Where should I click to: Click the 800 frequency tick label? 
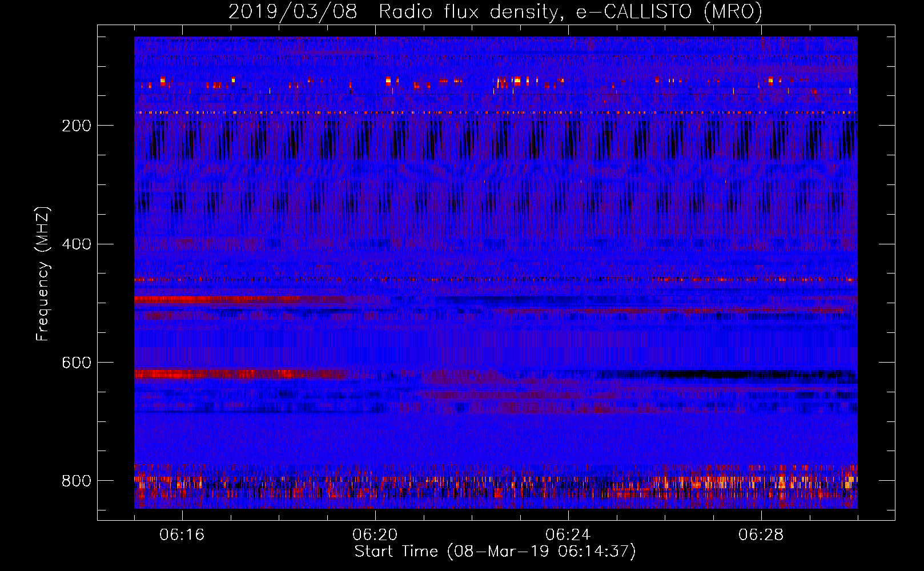[77, 481]
